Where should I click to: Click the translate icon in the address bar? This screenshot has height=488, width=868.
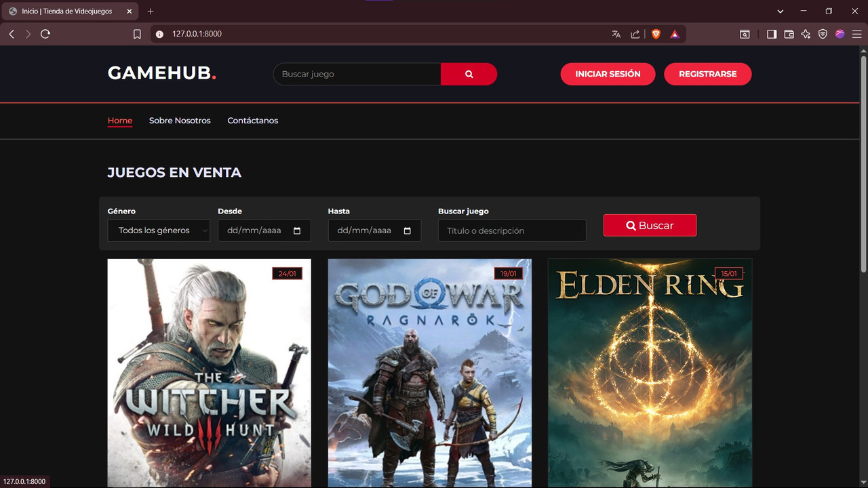(x=616, y=34)
